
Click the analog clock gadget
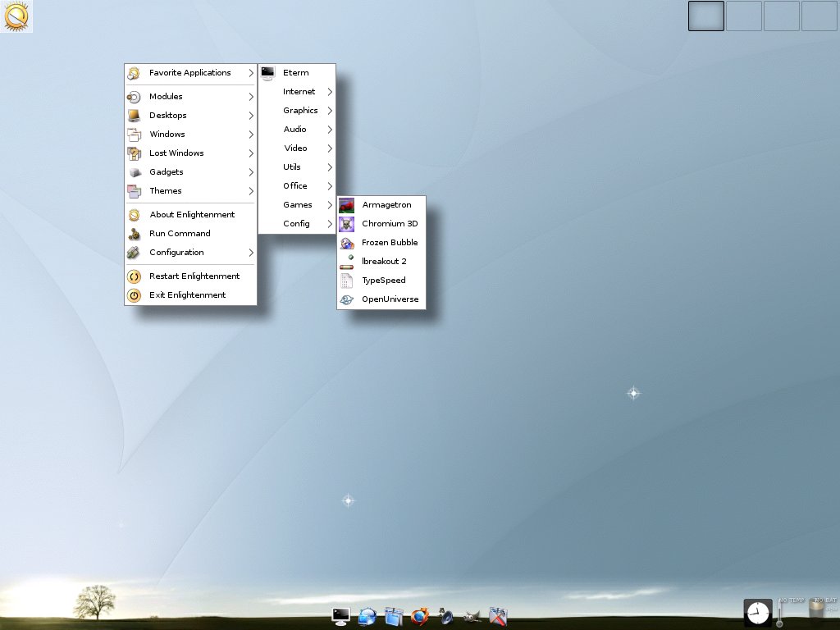[757, 612]
